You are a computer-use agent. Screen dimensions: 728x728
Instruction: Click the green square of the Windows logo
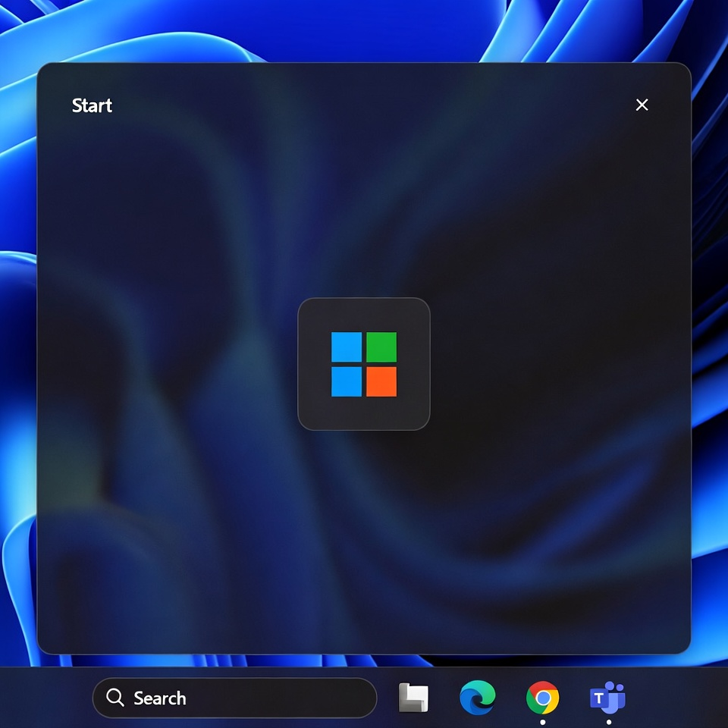point(381,347)
